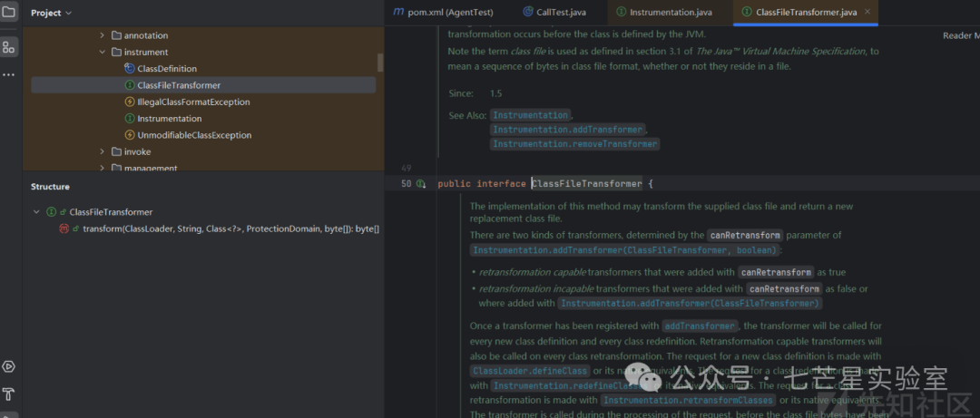Click Instrumentation interface icon in tree
The width and height of the screenshot is (980, 418).
[x=130, y=118]
